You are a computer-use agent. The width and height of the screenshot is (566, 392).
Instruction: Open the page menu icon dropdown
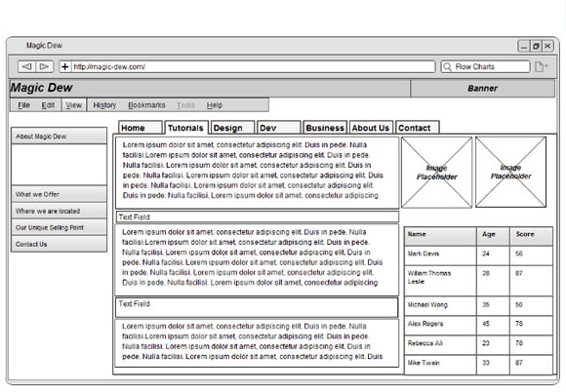541,67
